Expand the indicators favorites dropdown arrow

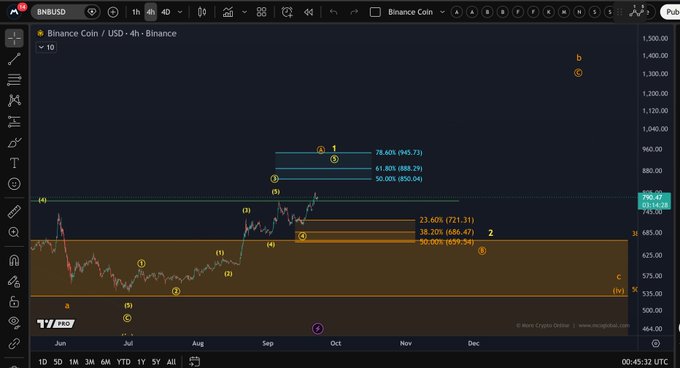(245, 12)
